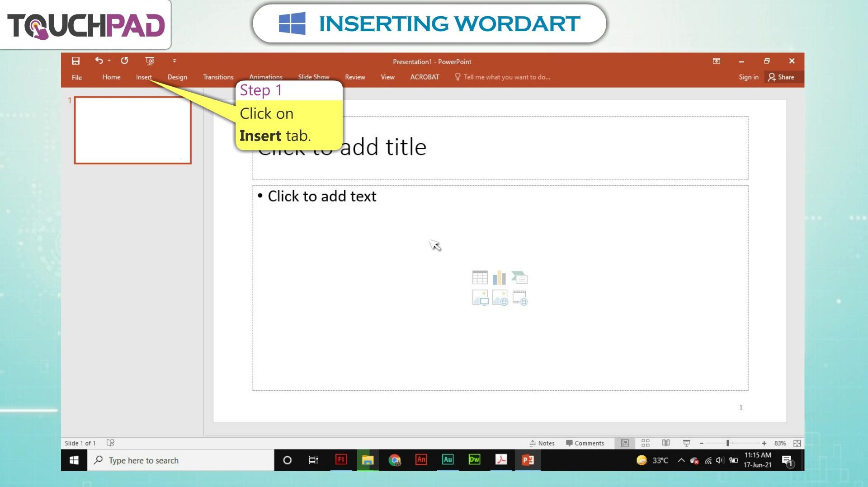Image resolution: width=868 pixels, height=487 pixels.
Task: Open Adobe Flash from taskbar
Action: tap(341, 460)
